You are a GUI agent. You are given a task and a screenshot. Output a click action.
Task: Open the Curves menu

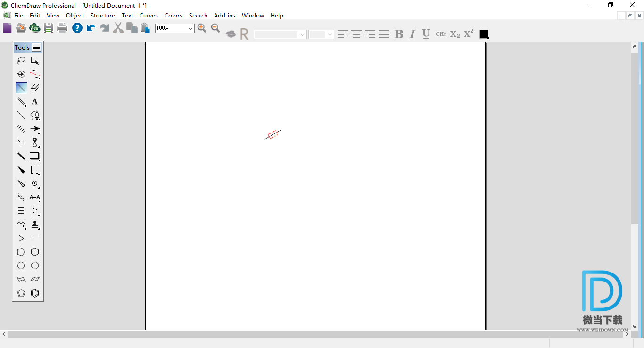coord(149,16)
